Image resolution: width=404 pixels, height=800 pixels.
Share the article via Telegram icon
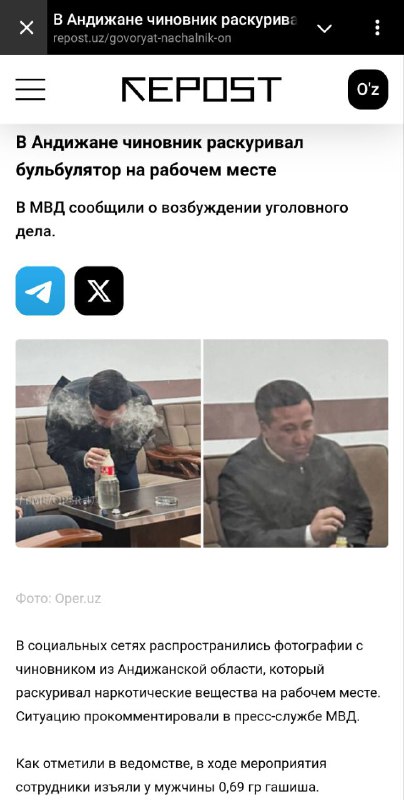coord(40,291)
